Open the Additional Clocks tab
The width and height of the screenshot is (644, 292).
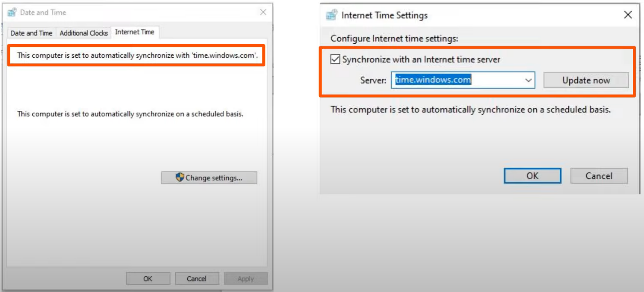pos(83,33)
